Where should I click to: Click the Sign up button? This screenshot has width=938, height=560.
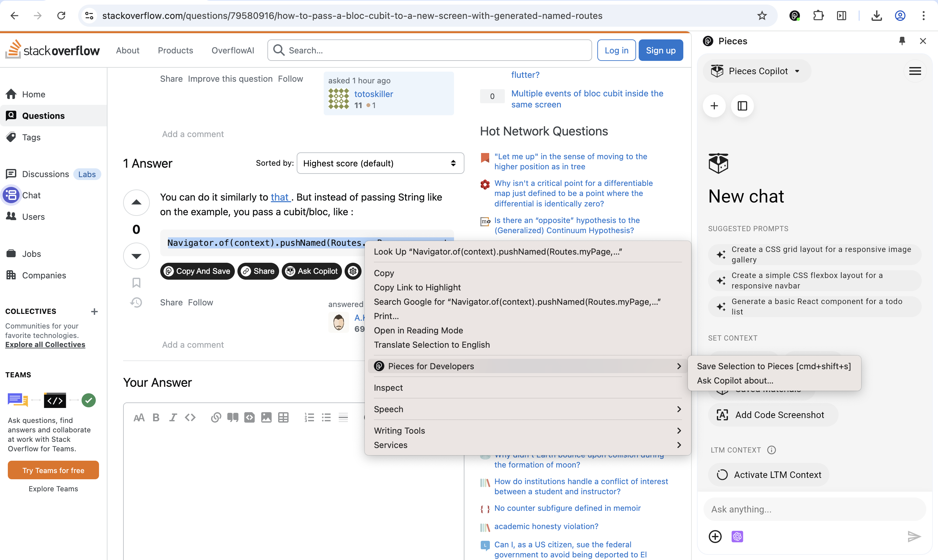pyautogui.click(x=661, y=50)
